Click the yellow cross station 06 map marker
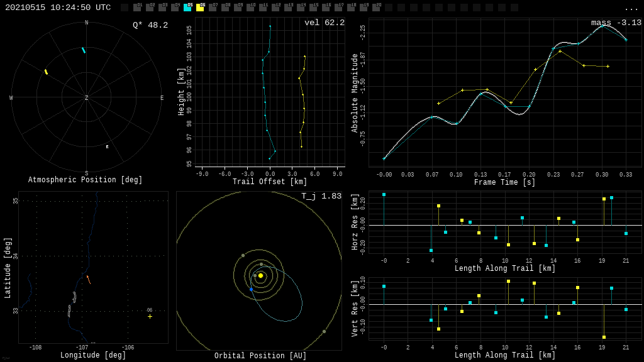Screen dimensions: 644x362 click(x=150, y=316)
